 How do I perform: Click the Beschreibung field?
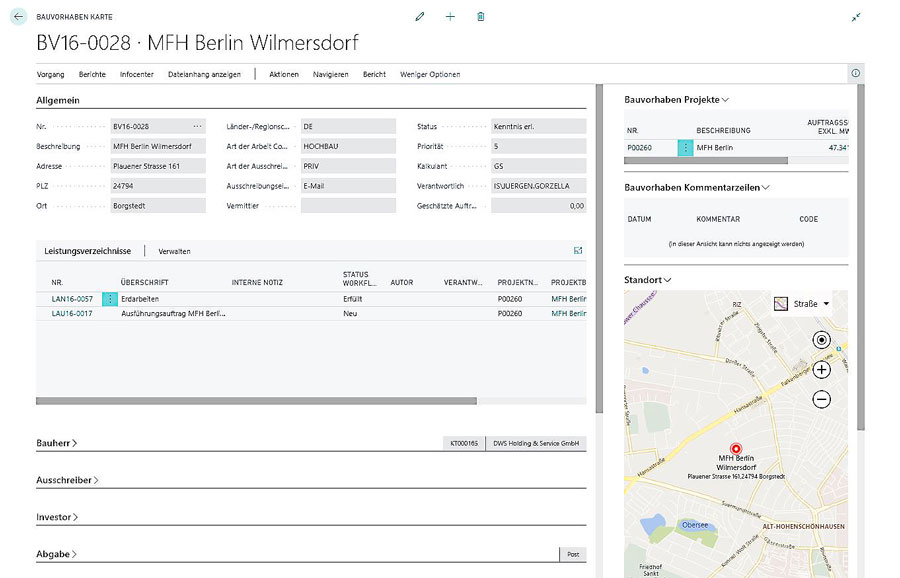click(158, 146)
